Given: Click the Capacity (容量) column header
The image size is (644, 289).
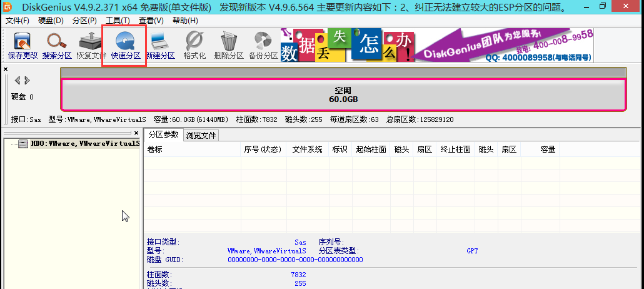Looking at the screenshot, I should 540,150.
